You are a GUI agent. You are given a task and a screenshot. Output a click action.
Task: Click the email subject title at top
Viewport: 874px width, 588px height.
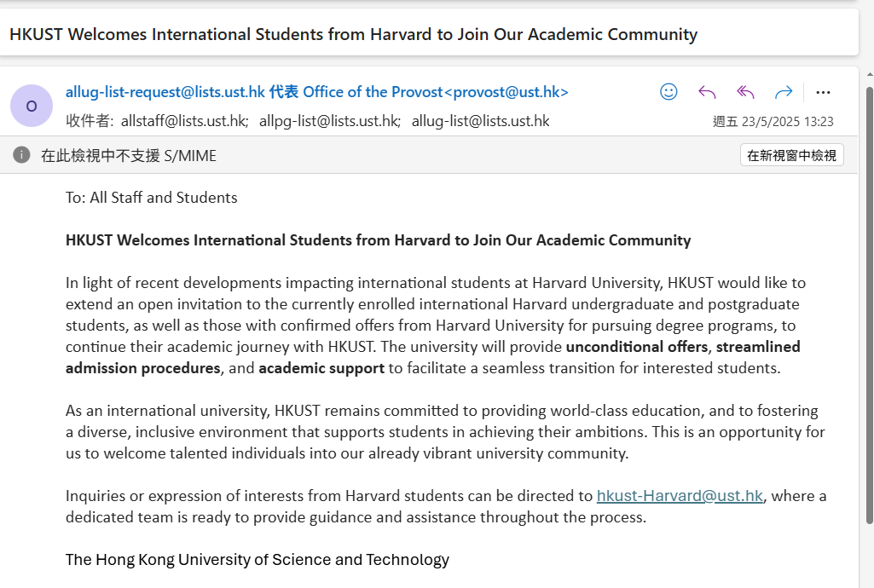click(353, 34)
